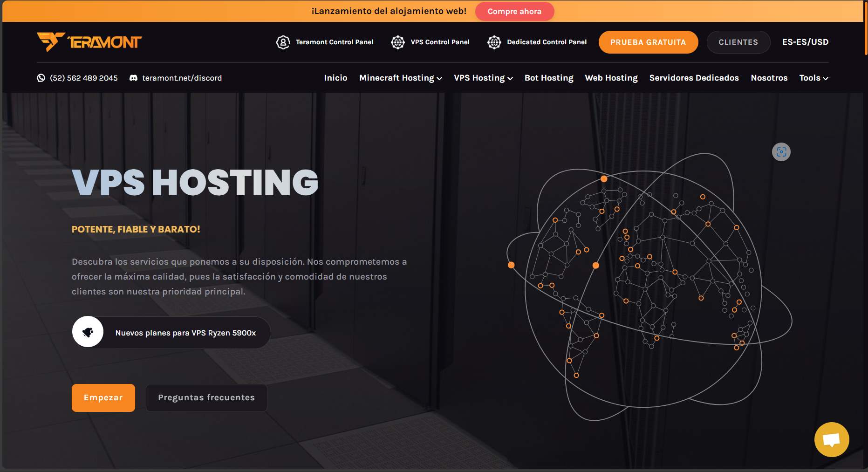
Task: Click the Teramont logo
Action: pos(89,42)
